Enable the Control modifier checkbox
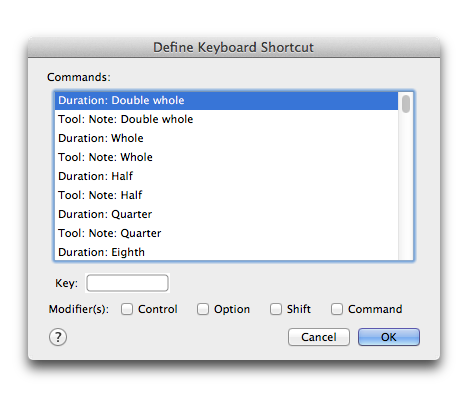The height and width of the screenshot is (396, 468). 127,309
